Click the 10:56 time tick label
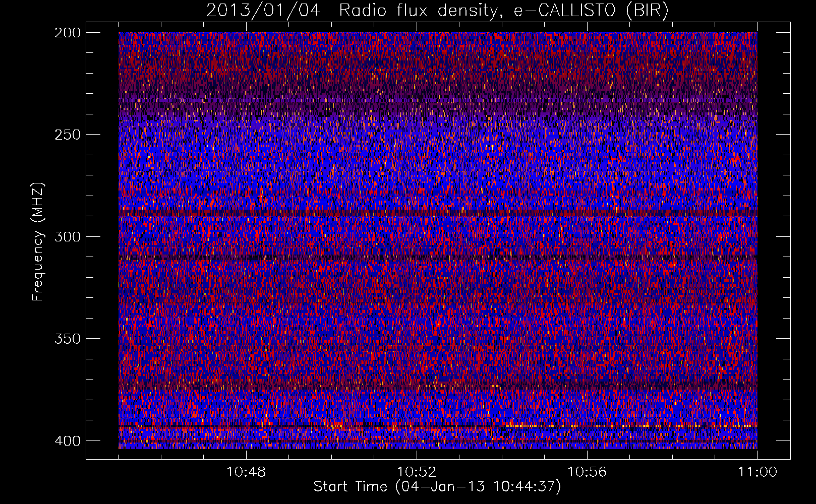This screenshot has width=816, height=504. (x=587, y=472)
